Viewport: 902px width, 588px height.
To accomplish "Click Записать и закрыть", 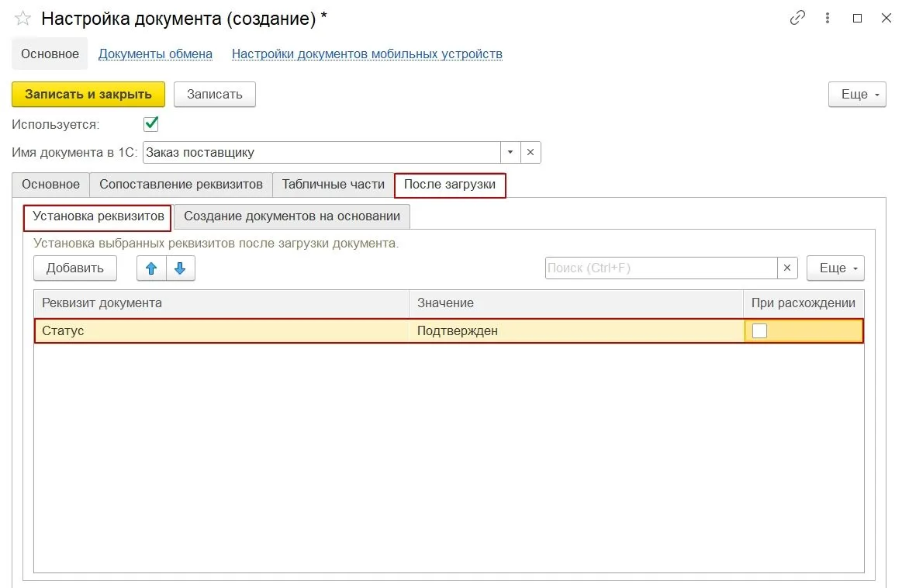I will [88, 94].
